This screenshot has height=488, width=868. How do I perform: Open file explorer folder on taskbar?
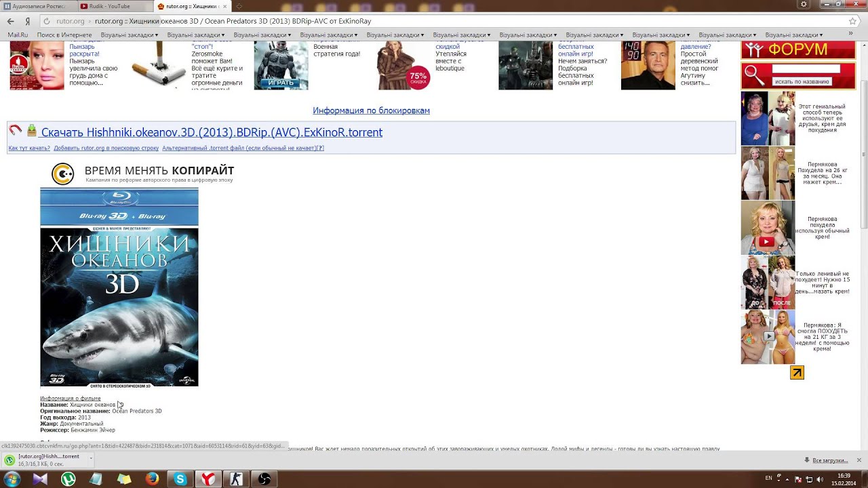point(124,479)
